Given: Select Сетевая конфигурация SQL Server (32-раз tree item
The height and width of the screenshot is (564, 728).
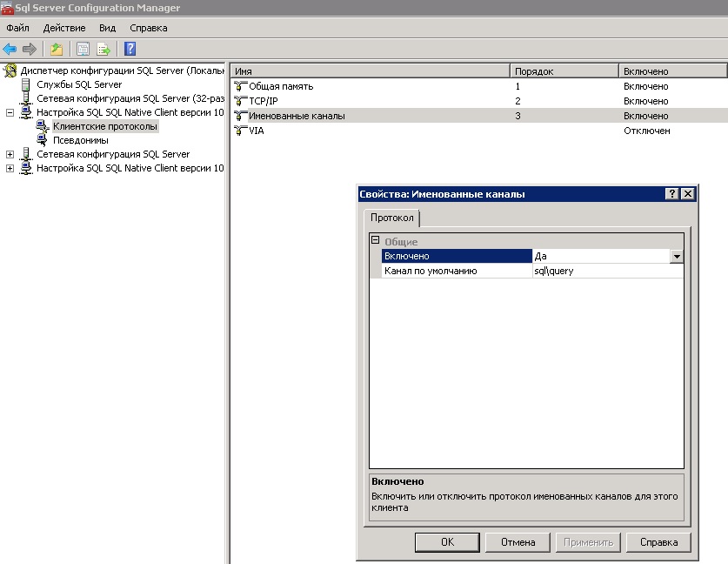Looking at the screenshot, I should click(x=130, y=98).
